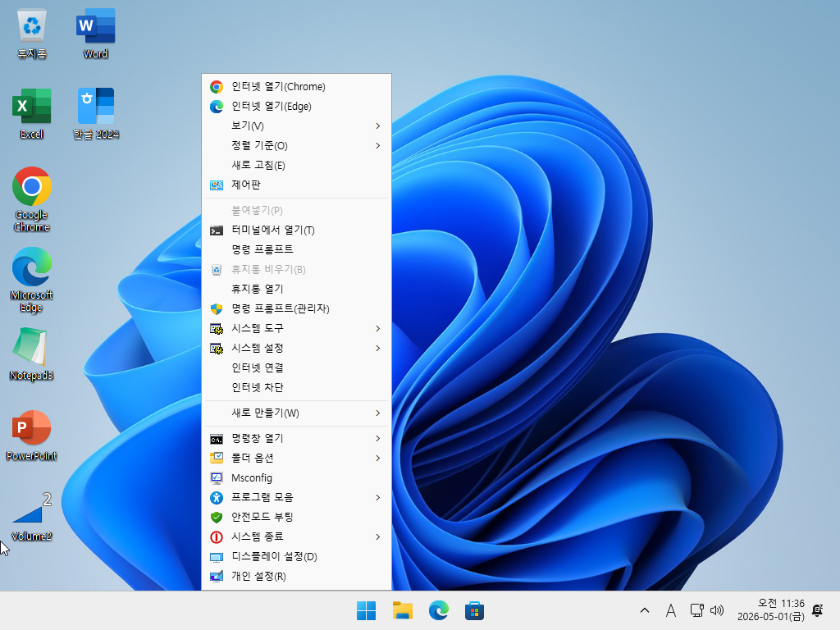Click the personalization icon beside 개인 설정

coord(217,577)
